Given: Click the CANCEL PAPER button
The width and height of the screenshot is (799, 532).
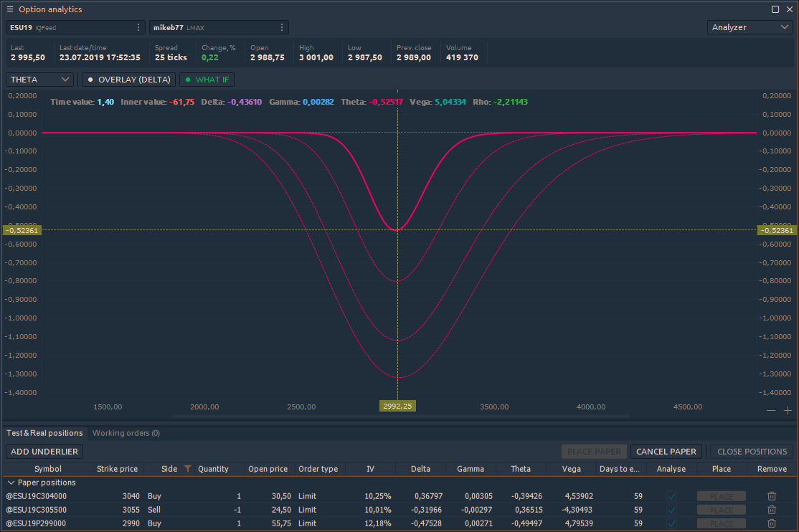Looking at the screenshot, I should click(x=666, y=452).
